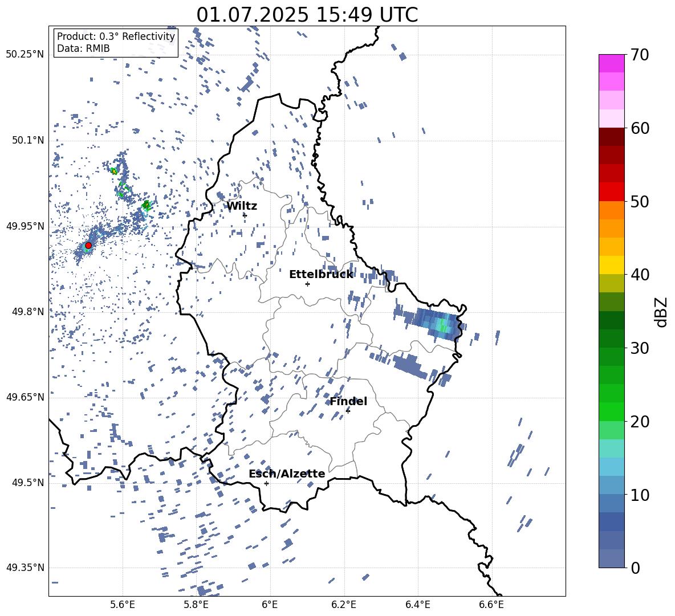675x616 pixels.
Task: Click the 50.1°N latitude label
Action: [x=28, y=140]
